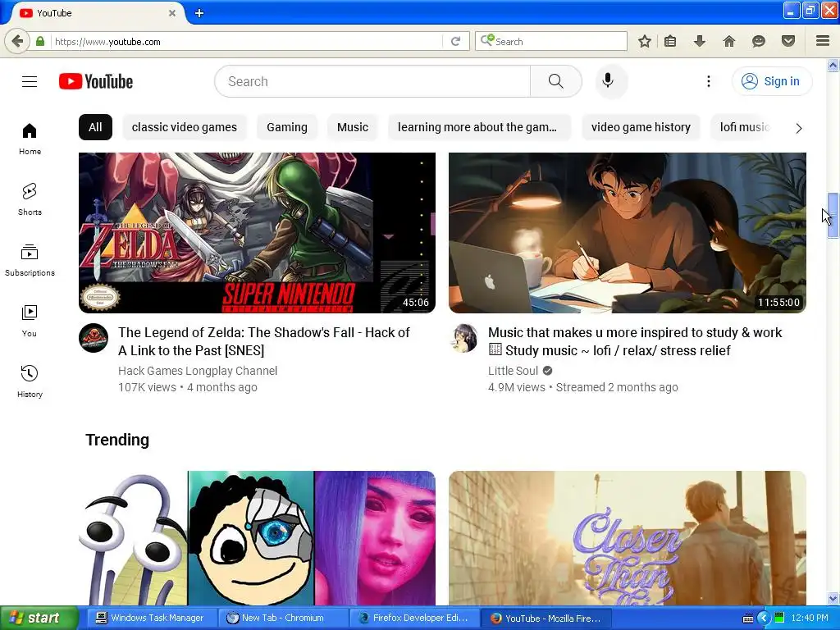
Task: Click the vertical scrollbar thumb
Action: 833,216
